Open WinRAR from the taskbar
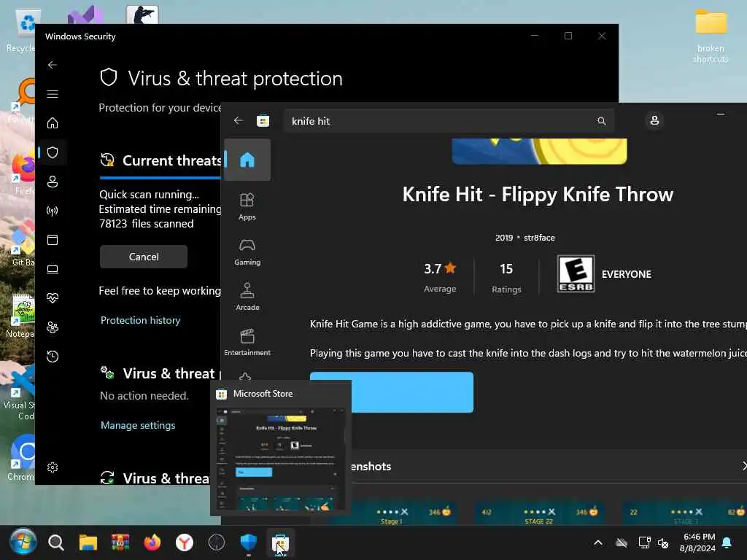Screen dimensions: 747x560 point(120,542)
